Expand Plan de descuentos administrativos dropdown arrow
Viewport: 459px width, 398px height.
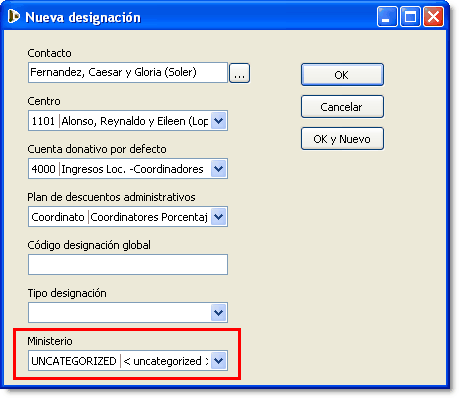[219, 217]
